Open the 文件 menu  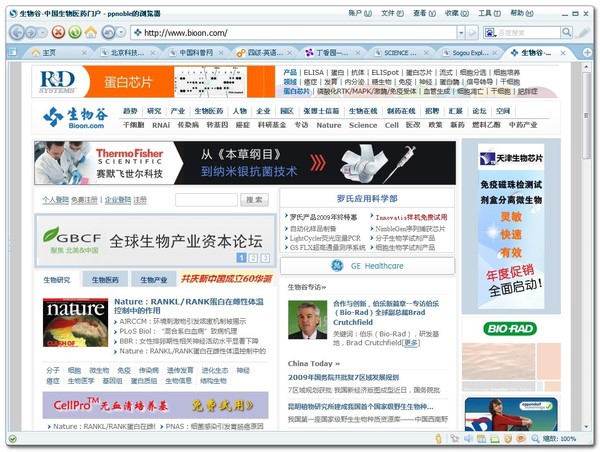click(392, 13)
